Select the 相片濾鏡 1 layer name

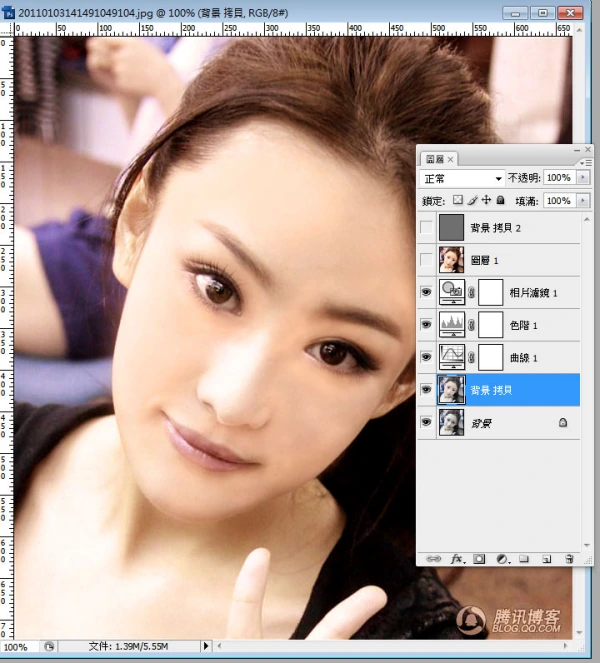pyautogui.click(x=533, y=293)
